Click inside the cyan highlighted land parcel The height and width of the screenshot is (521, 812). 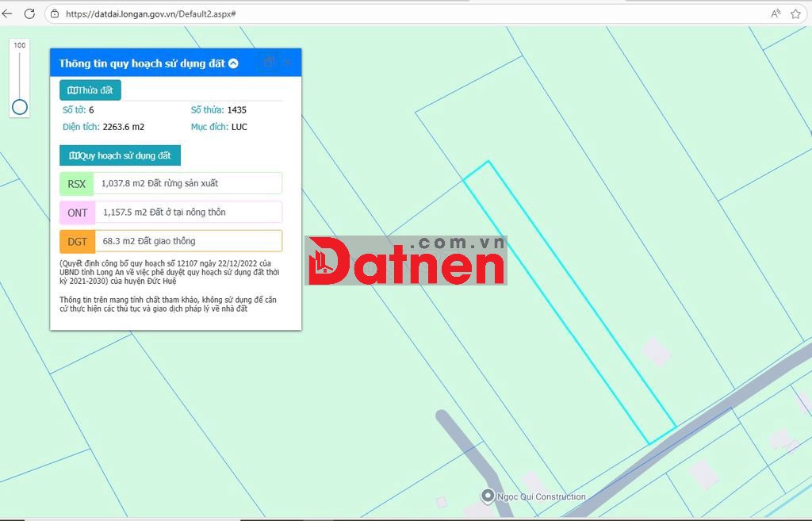[x=569, y=303]
